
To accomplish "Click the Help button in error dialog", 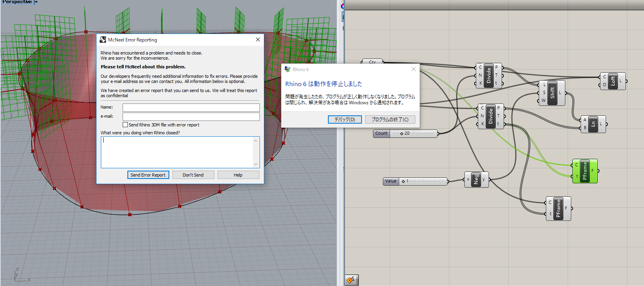I will coord(238,175).
